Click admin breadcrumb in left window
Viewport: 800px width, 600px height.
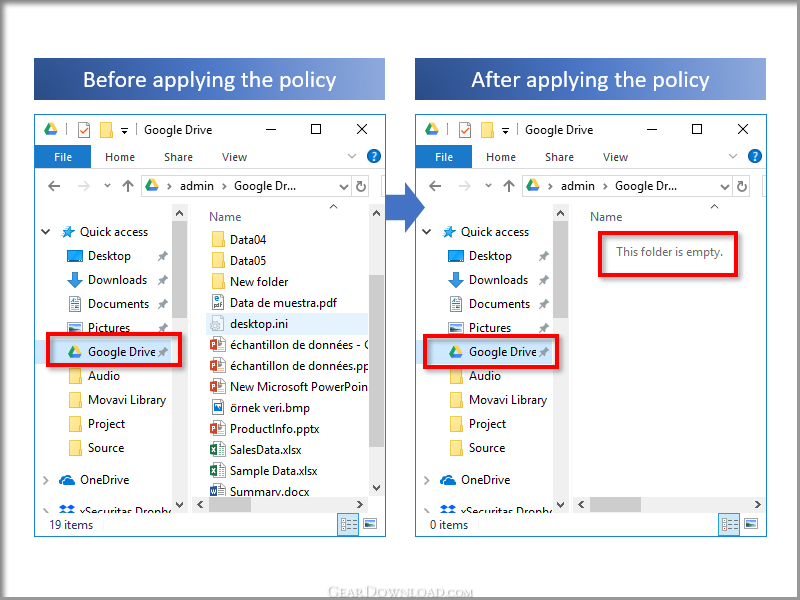(196, 186)
